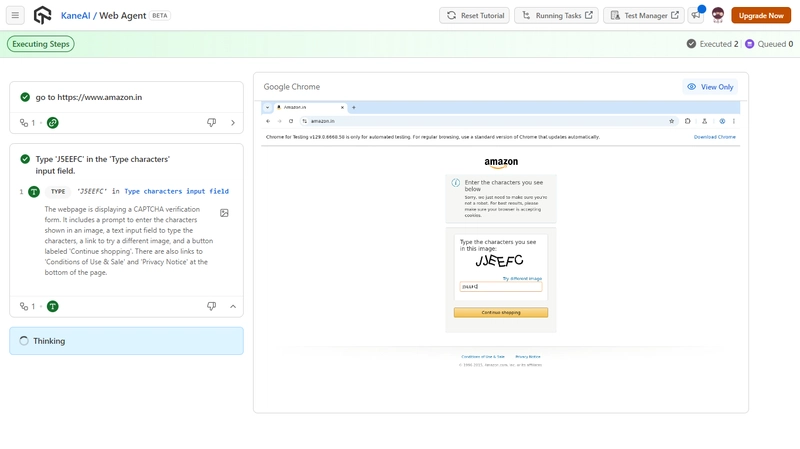Image resolution: width=800 pixels, height=449 pixels.
Task: Select the Type 'J5EEFC' step title
Action: point(103,165)
